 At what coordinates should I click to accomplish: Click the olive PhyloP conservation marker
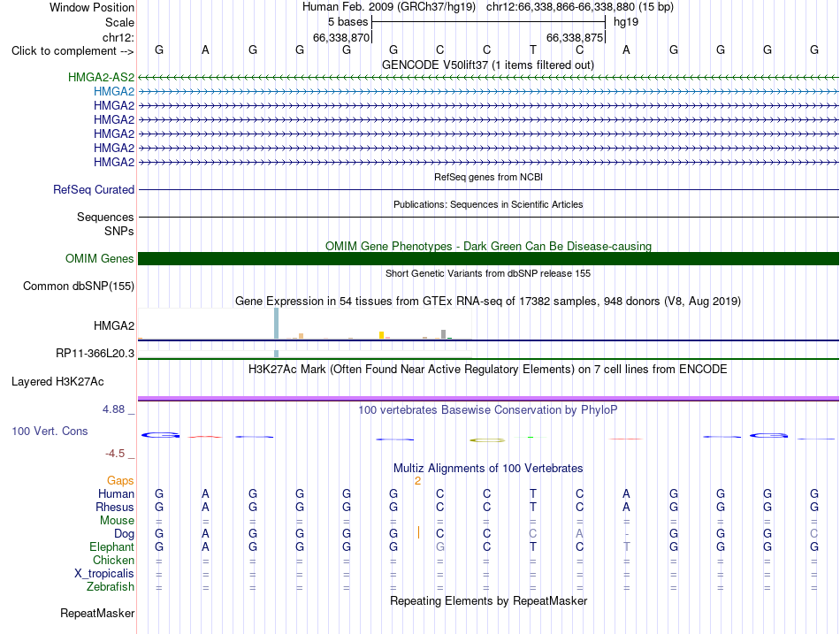coord(487,440)
